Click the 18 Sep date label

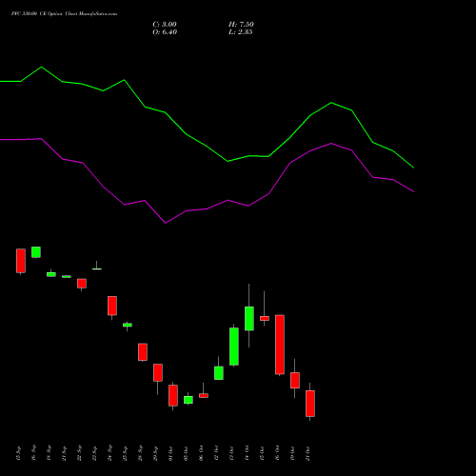[x=49, y=453]
